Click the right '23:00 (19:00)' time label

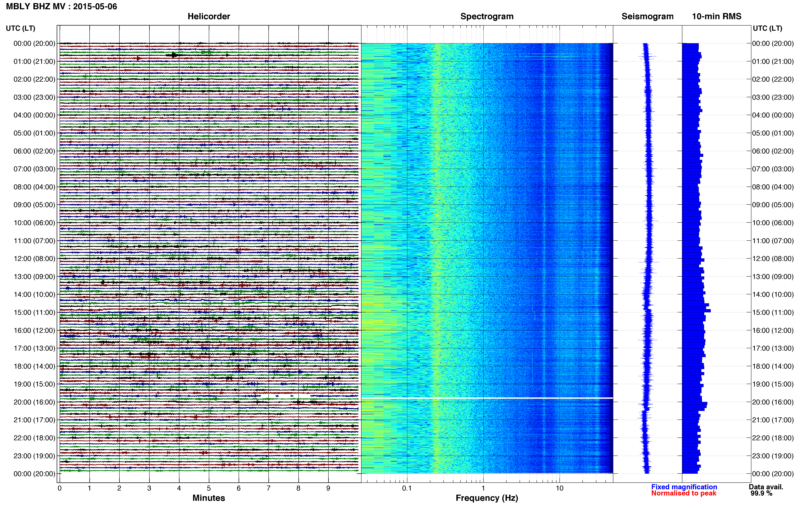[x=773, y=456]
